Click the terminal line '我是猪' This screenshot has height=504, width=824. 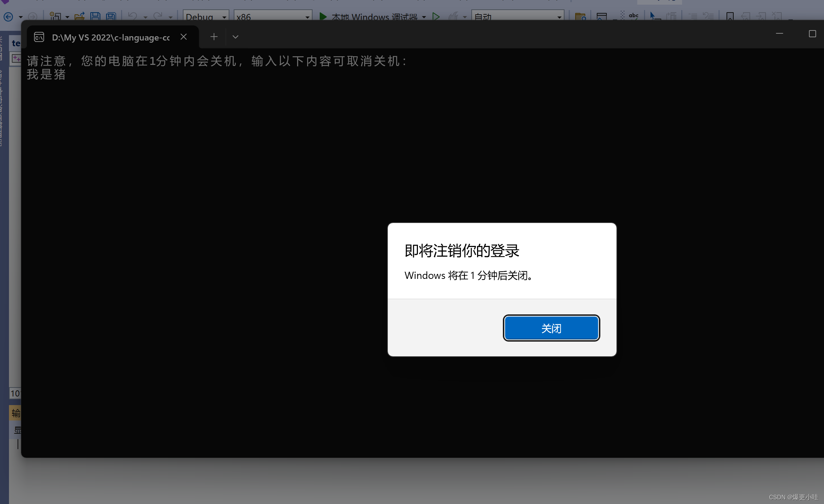click(46, 75)
